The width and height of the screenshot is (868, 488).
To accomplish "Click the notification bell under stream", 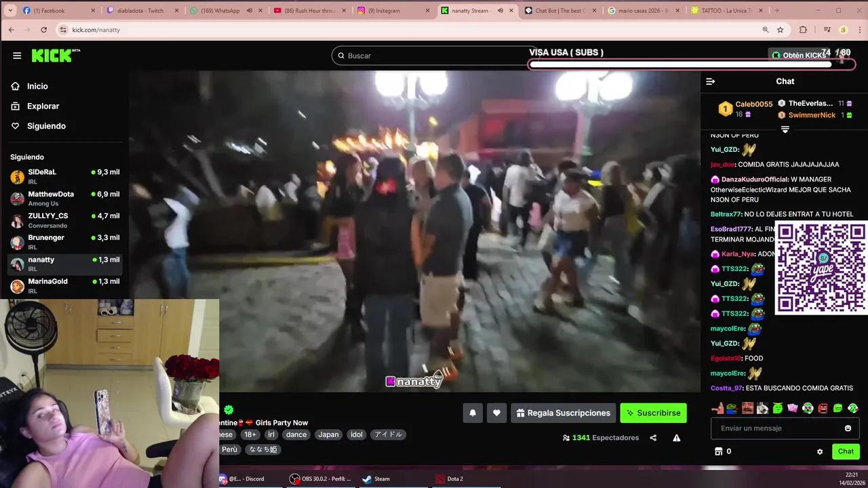I will (x=473, y=413).
